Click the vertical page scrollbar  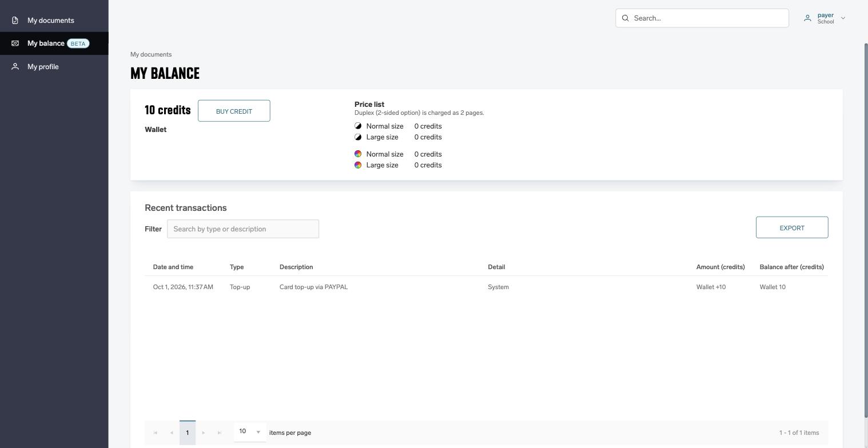(865, 229)
